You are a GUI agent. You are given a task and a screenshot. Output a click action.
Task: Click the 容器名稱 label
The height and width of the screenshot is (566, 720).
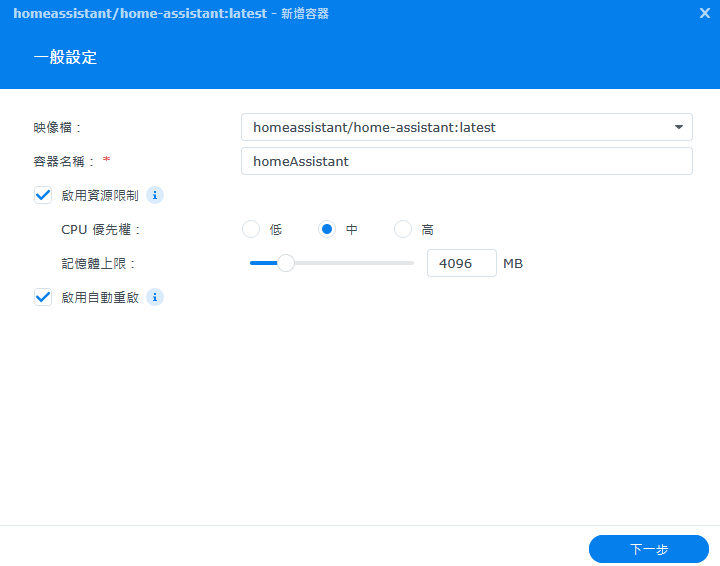click(x=64, y=162)
